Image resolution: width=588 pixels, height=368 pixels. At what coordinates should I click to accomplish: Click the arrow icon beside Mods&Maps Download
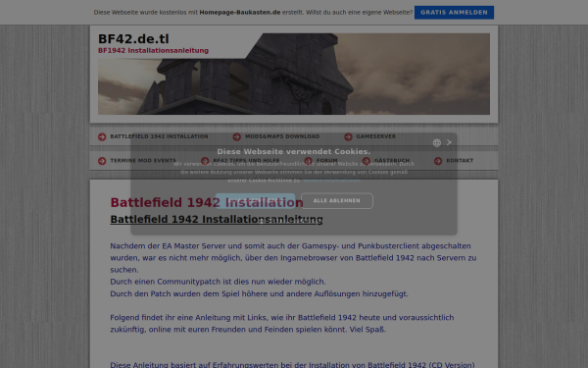tap(236, 137)
